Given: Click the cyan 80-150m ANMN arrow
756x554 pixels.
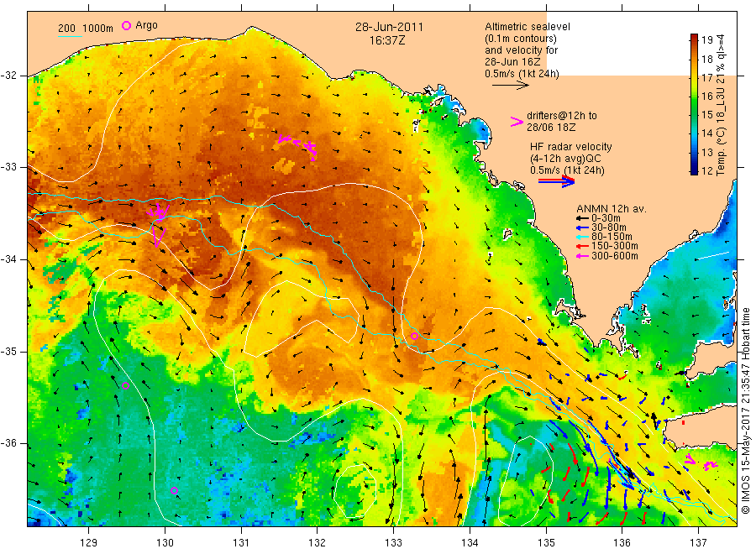Looking at the screenshot, I should [582, 237].
